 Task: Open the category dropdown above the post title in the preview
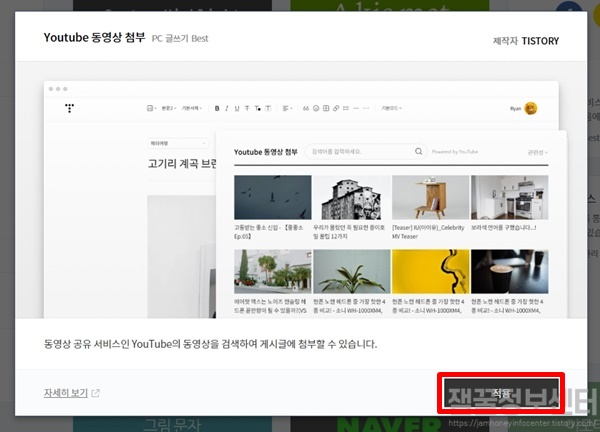pos(178,143)
